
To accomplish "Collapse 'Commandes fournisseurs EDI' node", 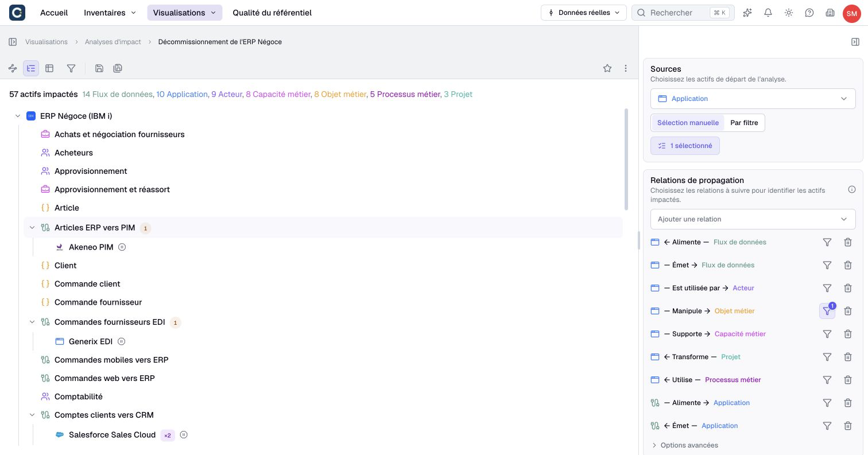I will (32, 322).
